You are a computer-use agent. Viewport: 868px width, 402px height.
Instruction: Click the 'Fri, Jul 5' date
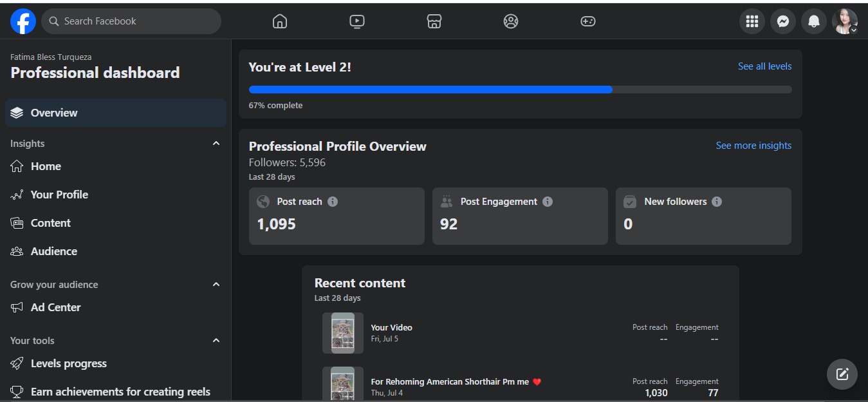click(x=385, y=339)
